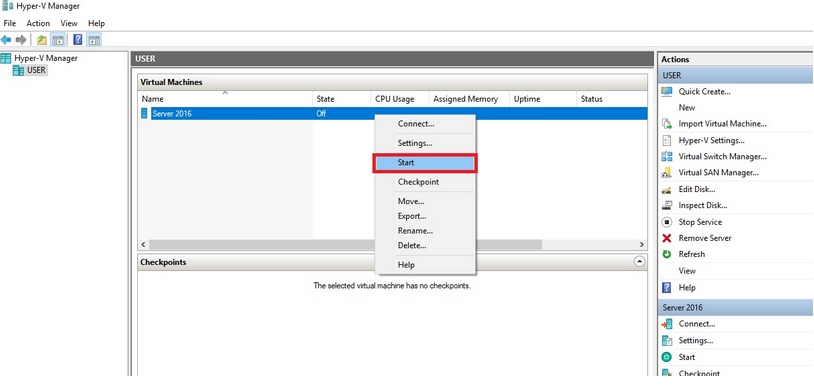Click the Show/Hide Action Pane toolbar icon
This screenshot has height=391, width=814.
(94, 39)
